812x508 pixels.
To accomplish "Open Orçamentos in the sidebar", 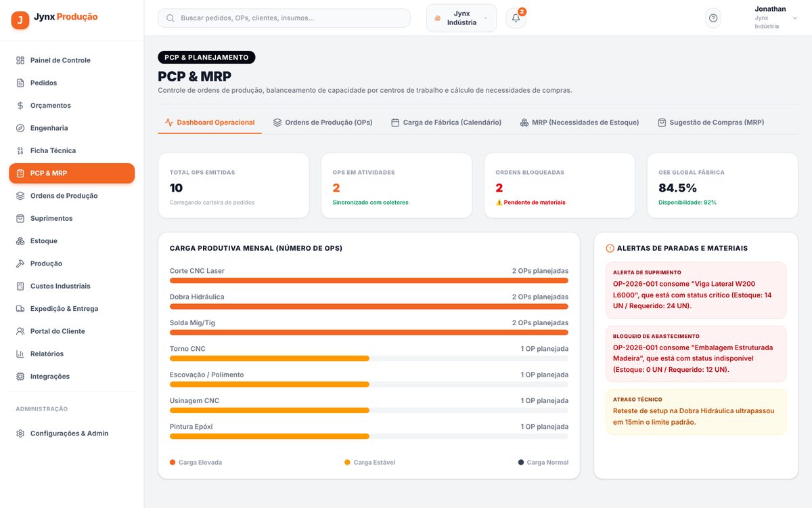I will pos(72,106).
